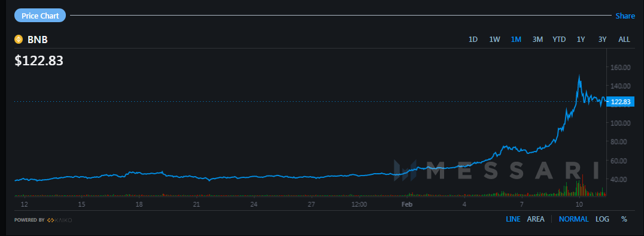Viewport: 644px width, 236px height.
Task: Click the 12 date label on x-axis
Action: [x=24, y=204]
